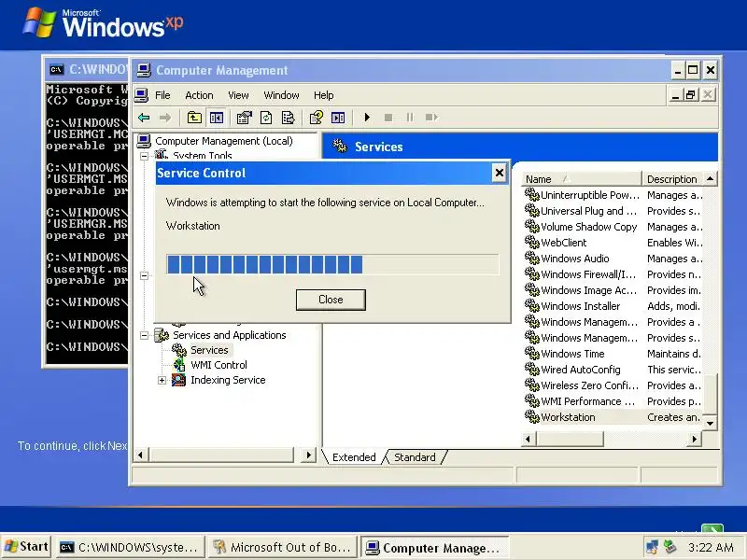
Task: Click the Computer Manage... taskbar button
Action: pos(435,548)
